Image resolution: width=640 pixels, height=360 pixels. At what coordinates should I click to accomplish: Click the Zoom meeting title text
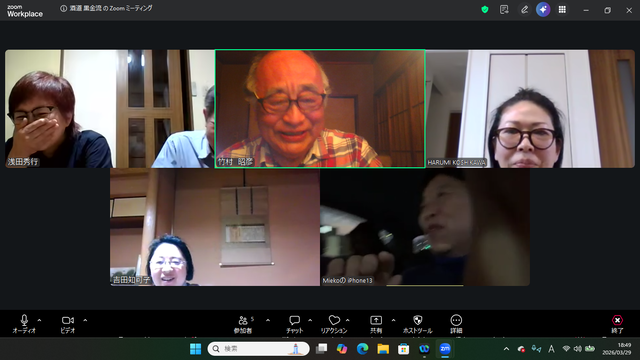click(111, 8)
